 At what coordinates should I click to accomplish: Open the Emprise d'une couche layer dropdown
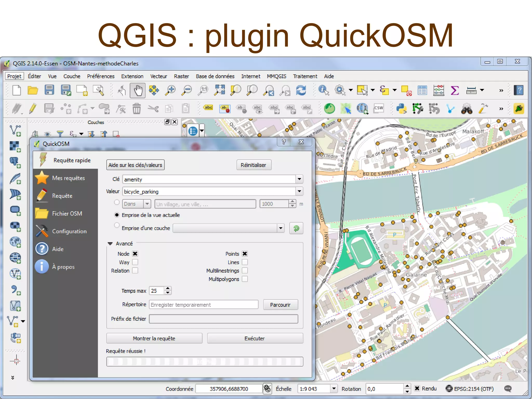pyautogui.click(x=281, y=228)
